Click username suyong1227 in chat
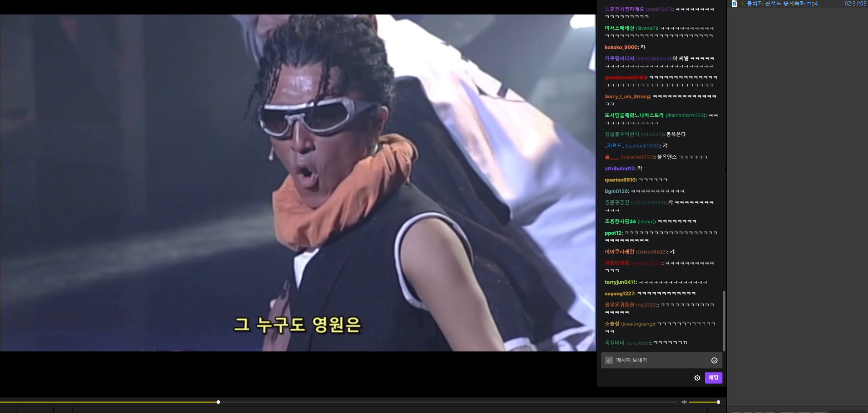This screenshot has width=868, height=413. [x=620, y=294]
